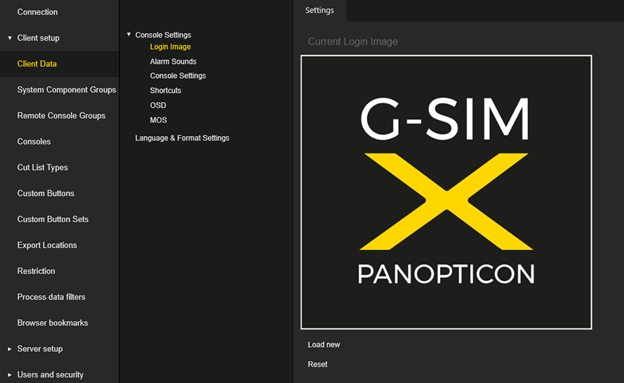This screenshot has height=383, width=624.
Task: Open the Connection item
Action: click(37, 12)
